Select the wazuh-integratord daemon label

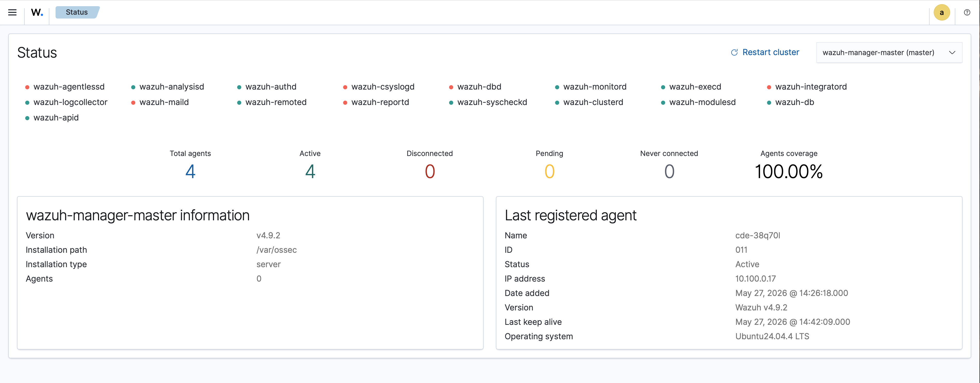coord(811,87)
